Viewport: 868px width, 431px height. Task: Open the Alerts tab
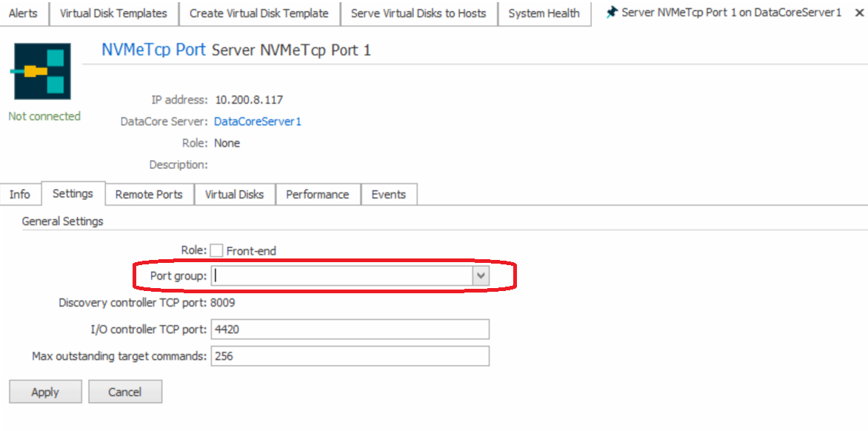click(x=23, y=13)
